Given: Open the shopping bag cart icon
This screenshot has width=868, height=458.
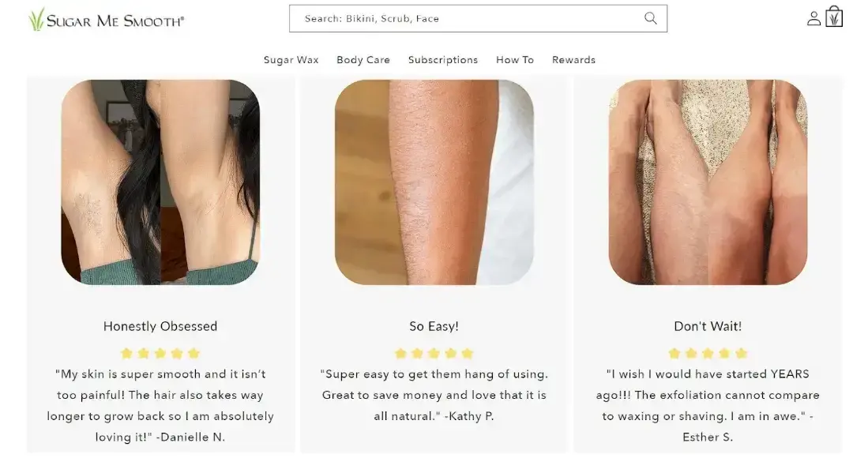Looking at the screenshot, I should (x=834, y=17).
